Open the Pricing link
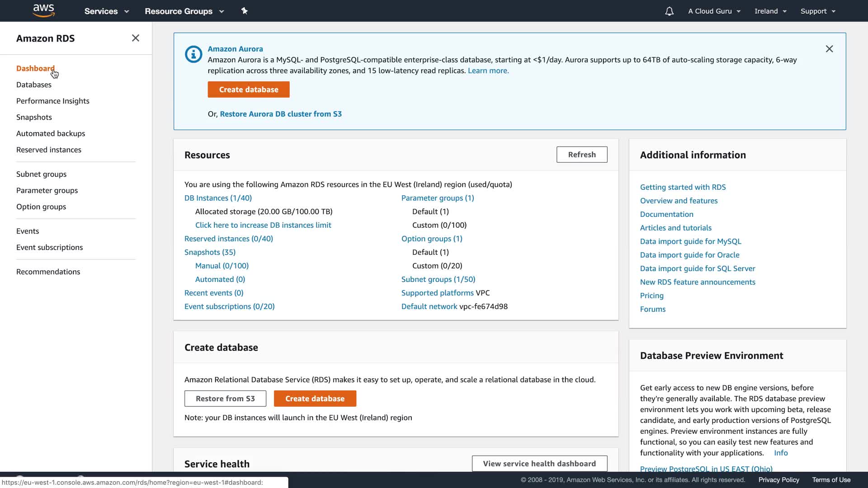The height and width of the screenshot is (488, 868). [x=651, y=296]
